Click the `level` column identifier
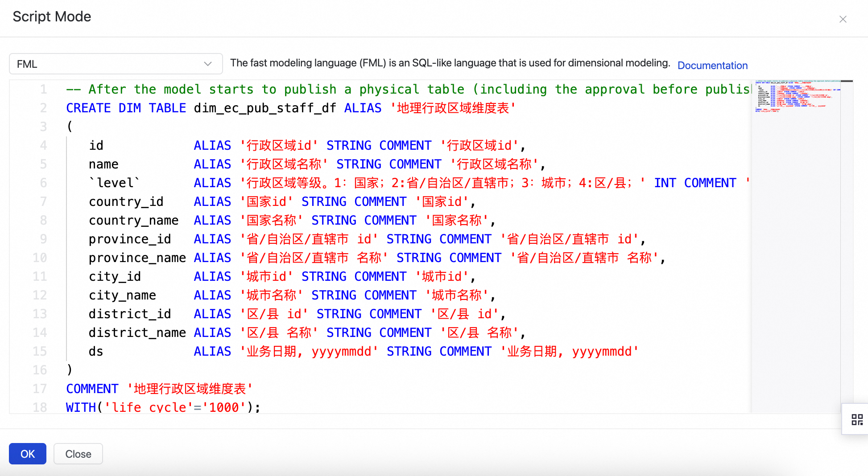The width and height of the screenshot is (868, 476). (115, 183)
